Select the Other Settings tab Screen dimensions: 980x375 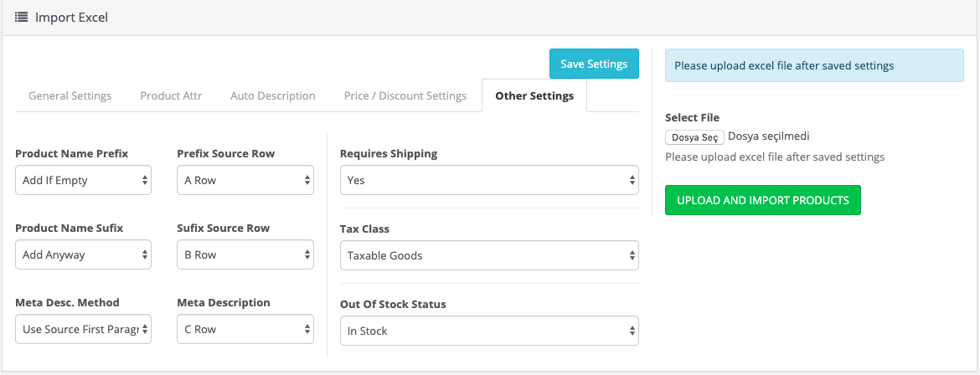coord(534,95)
